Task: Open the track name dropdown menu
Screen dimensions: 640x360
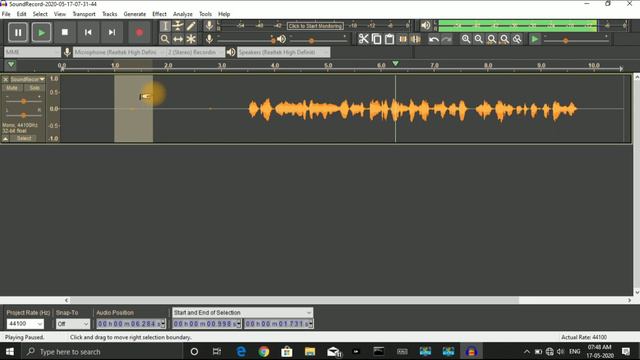Action: click(27, 79)
